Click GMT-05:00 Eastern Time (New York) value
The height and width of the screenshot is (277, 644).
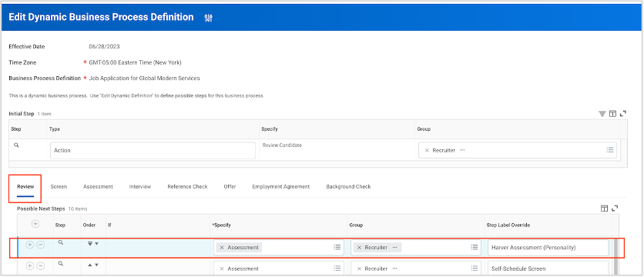pyautogui.click(x=135, y=63)
